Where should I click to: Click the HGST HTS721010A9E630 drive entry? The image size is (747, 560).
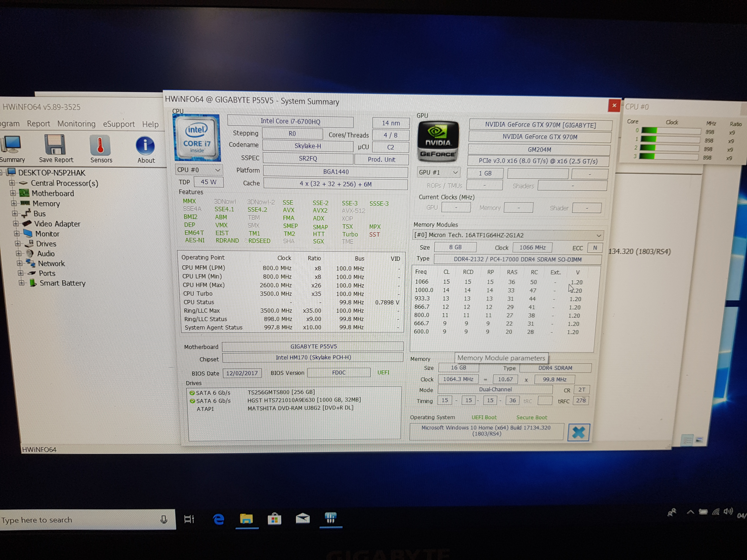pyautogui.click(x=304, y=400)
